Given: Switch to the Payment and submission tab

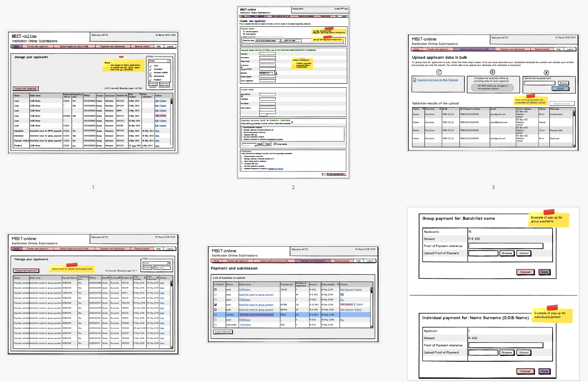Looking at the screenshot, I should tap(113, 46).
